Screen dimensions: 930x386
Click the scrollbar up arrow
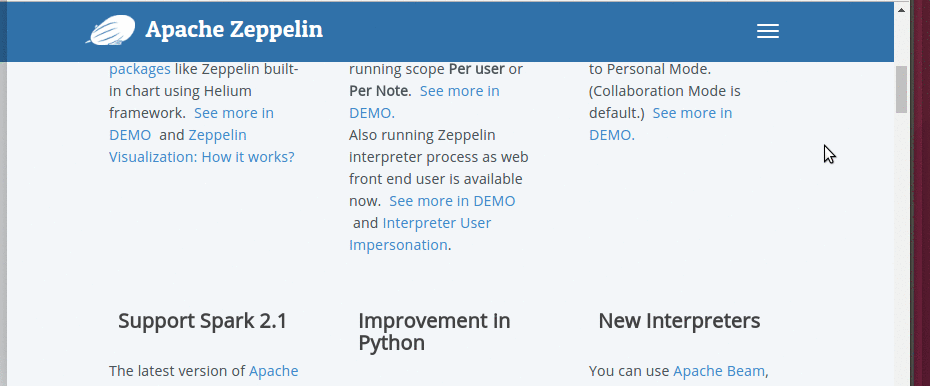pos(901,9)
